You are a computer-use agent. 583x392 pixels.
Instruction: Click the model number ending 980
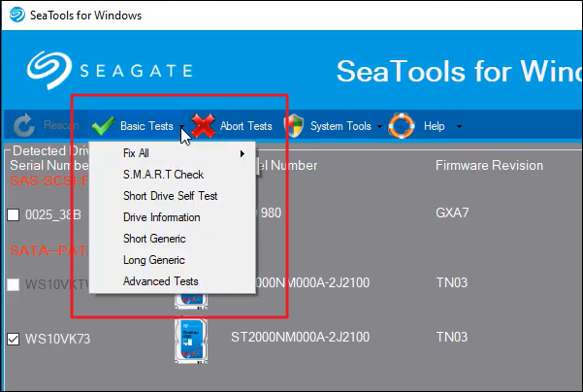pyautogui.click(x=271, y=212)
